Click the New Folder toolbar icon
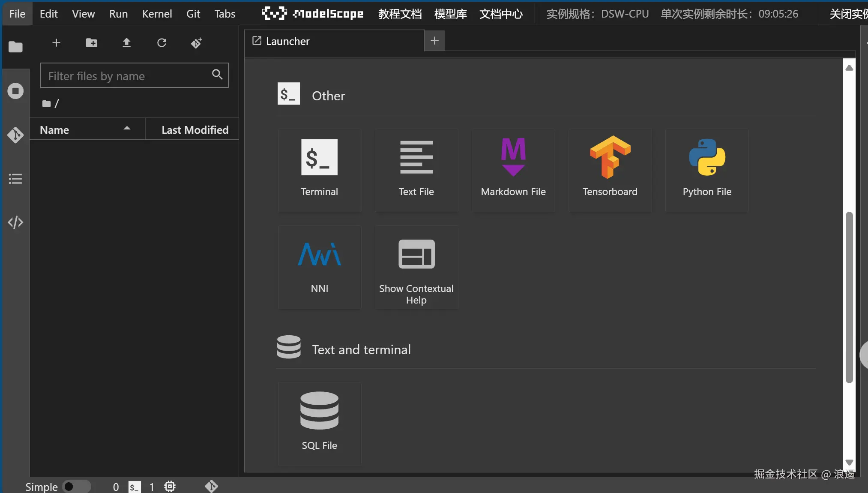Image resolution: width=868 pixels, height=493 pixels. [91, 43]
